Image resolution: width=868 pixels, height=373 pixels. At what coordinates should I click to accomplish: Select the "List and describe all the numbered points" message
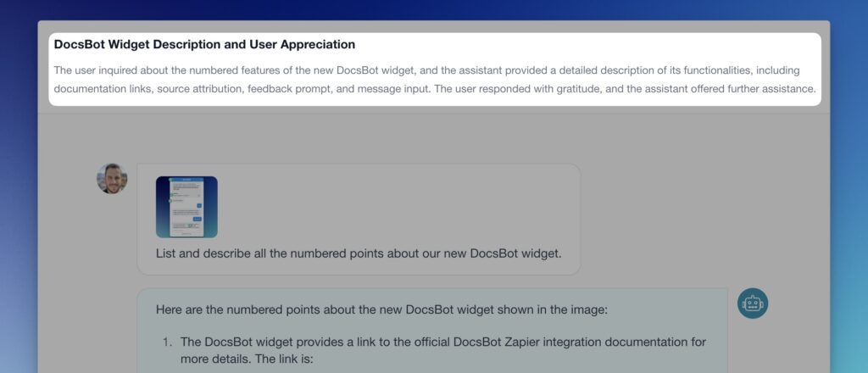click(x=358, y=253)
